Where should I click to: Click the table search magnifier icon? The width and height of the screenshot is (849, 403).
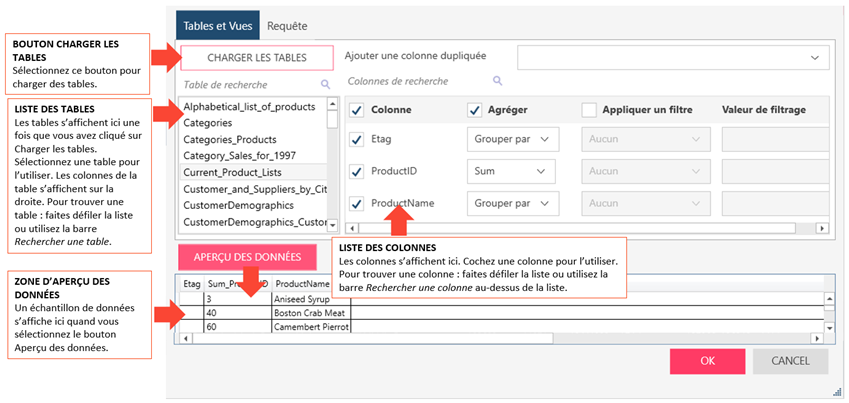click(325, 85)
